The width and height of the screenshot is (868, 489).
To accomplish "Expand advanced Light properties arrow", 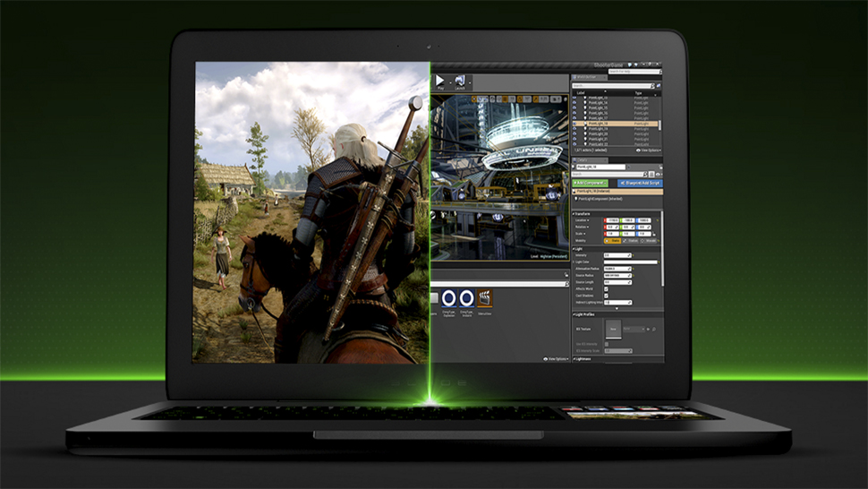I will [x=617, y=308].
